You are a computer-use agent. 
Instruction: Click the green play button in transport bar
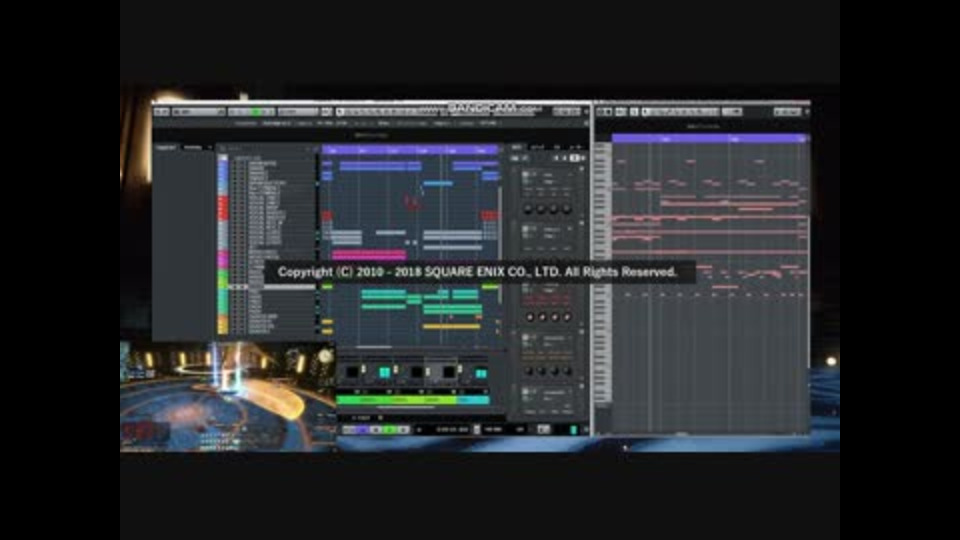click(x=388, y=430)
